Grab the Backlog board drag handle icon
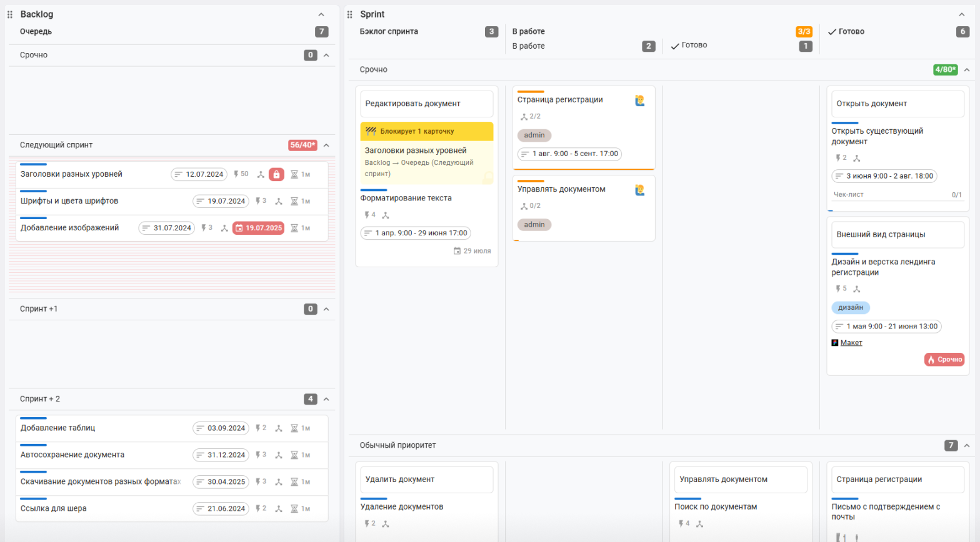 coord(10,14)
